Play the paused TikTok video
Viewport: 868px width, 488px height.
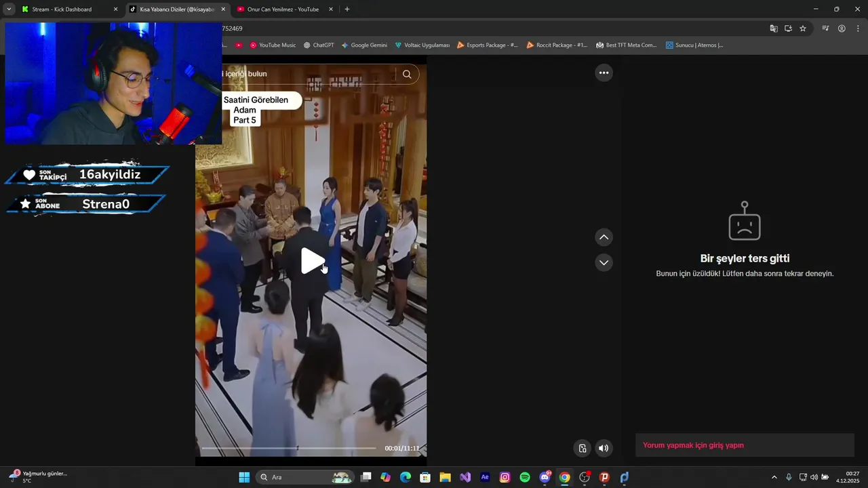pyautogui.click(x=313, y=261)
